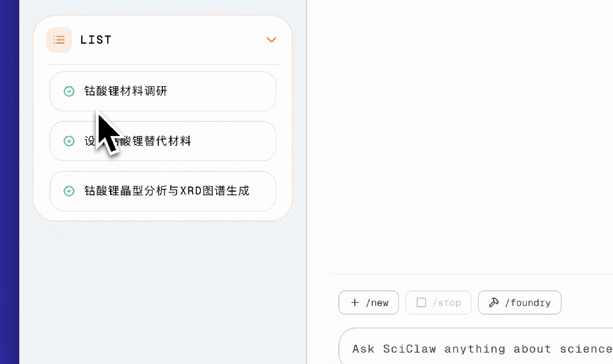Click the LIST header title text

96,40
